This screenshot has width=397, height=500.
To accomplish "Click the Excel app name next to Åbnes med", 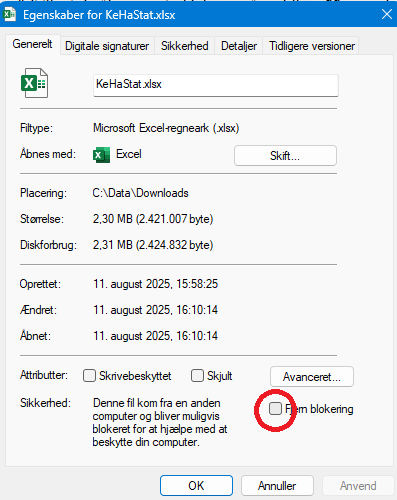I will click(129, 154).
